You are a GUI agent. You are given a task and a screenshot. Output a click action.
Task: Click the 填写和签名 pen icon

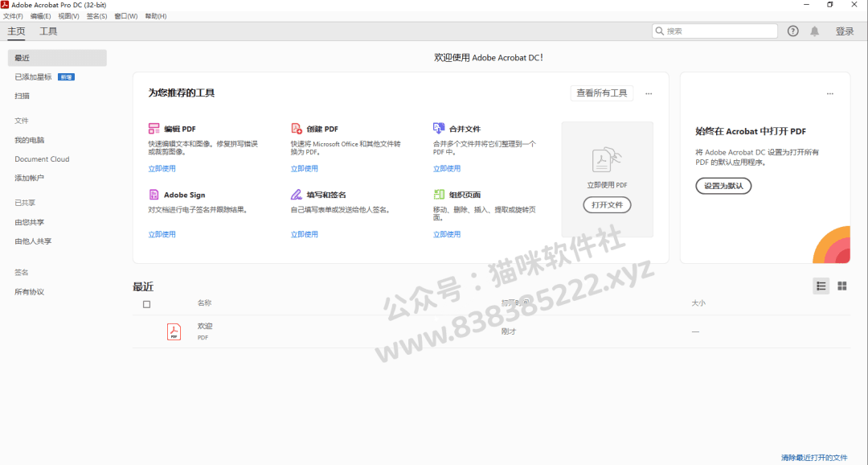point(296,195)
